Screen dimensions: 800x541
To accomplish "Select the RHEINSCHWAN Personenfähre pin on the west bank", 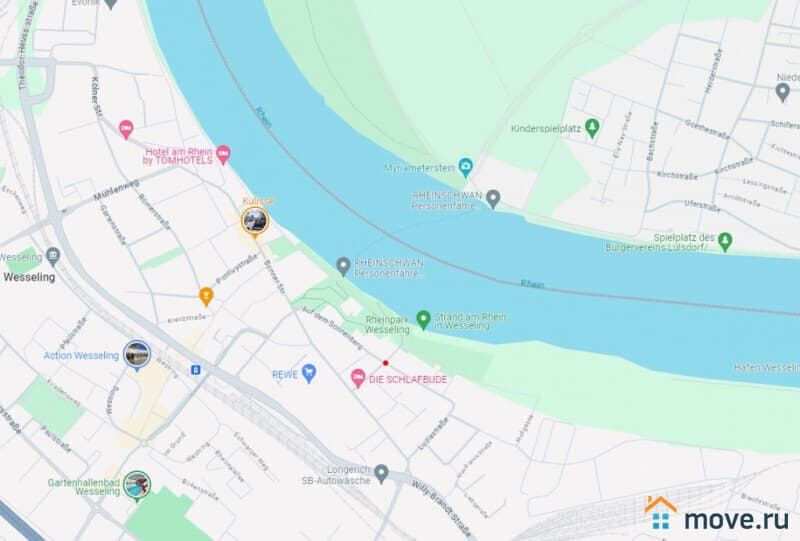I will [343, 266].
